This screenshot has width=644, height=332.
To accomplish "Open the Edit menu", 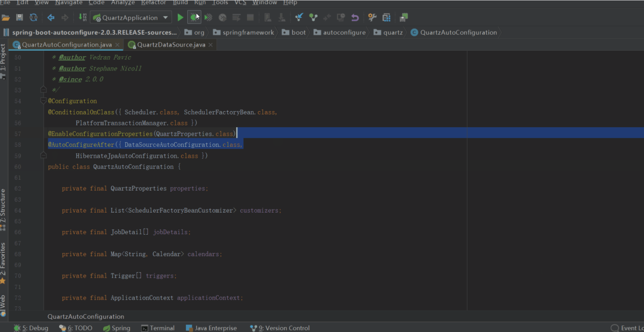I will point(22,2).
